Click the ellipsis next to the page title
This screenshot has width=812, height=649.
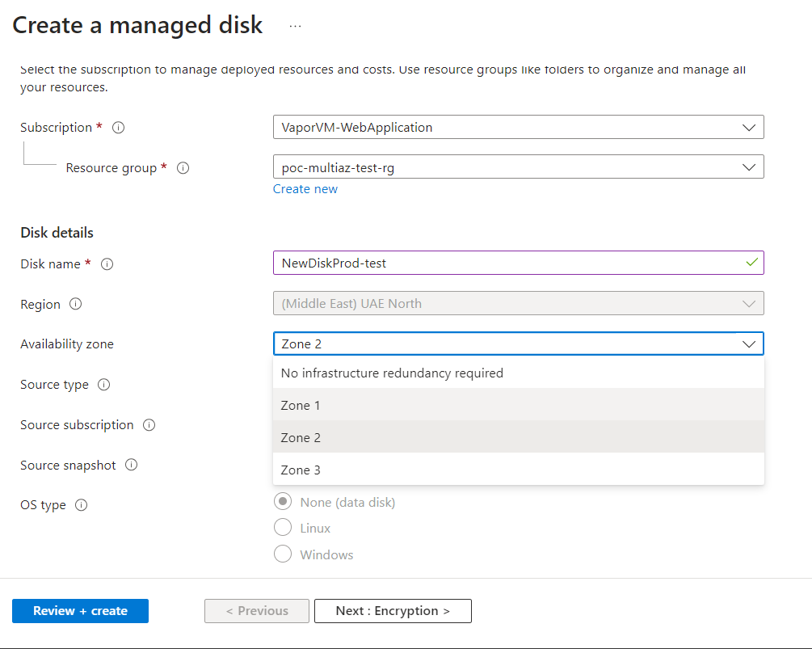294,25
